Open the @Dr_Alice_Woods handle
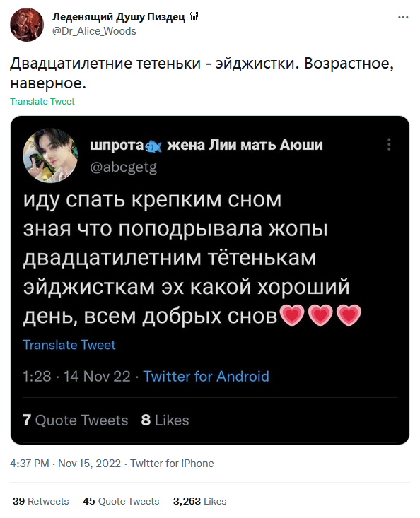Image resolution: width=420 pixels, height=518 pixels. point(94,31)
